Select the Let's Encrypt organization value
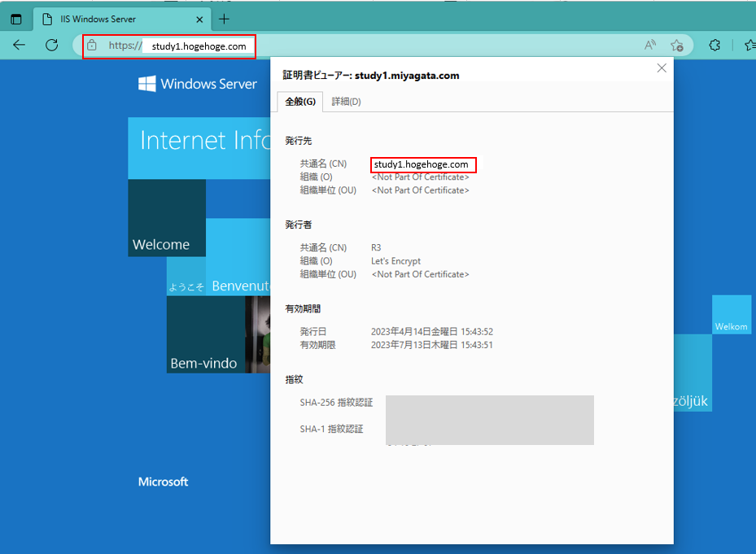756x554 pixels. click(x=395, y=261)
